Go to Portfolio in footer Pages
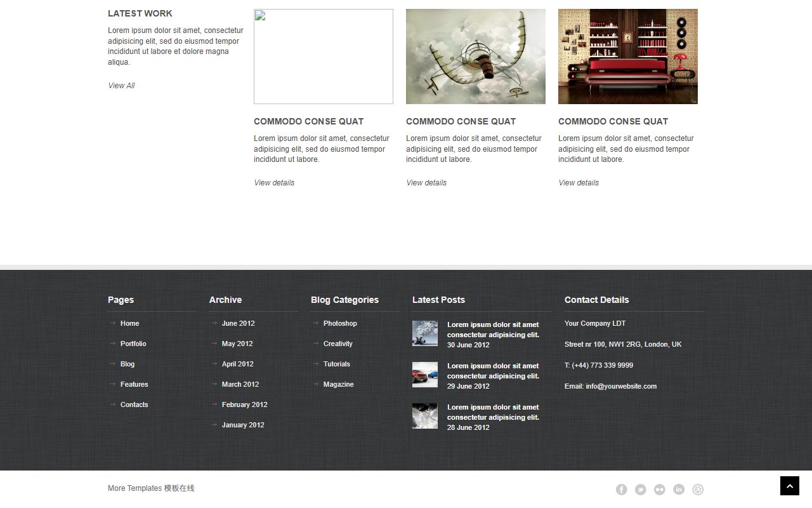Image resolution: width=812 pixels, height=508 pixels. pos(133,344)
